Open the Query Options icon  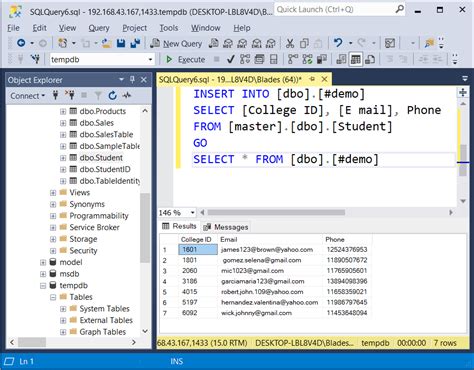pyautogui.click(x=259, y=59)
